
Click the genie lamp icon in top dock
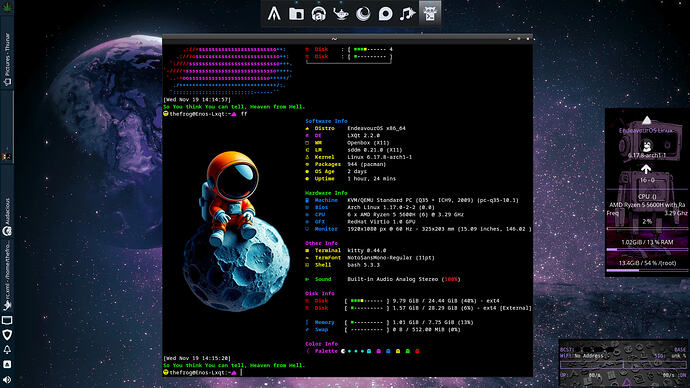(341, 14)
